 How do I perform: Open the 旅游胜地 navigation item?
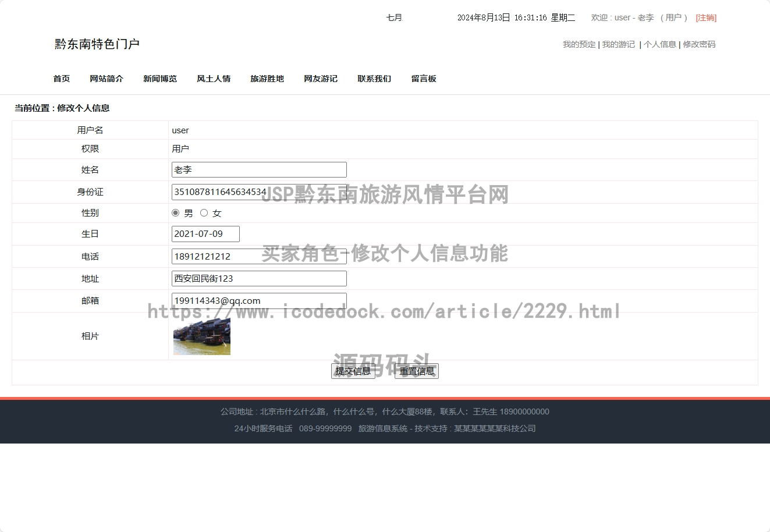[267, 79]
